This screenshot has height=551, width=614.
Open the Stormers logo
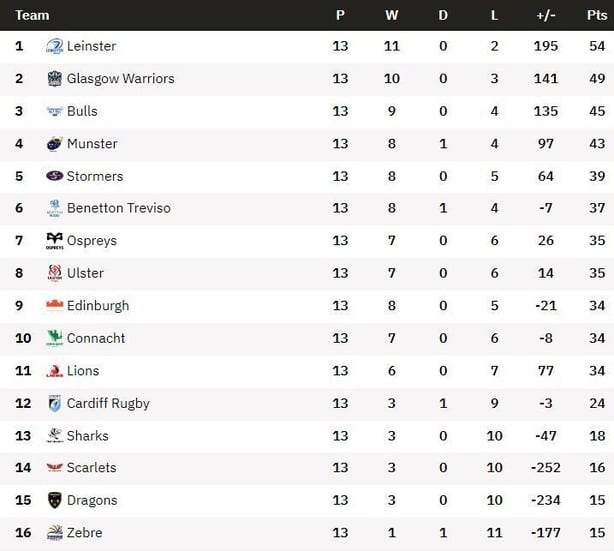click(54, 176)
